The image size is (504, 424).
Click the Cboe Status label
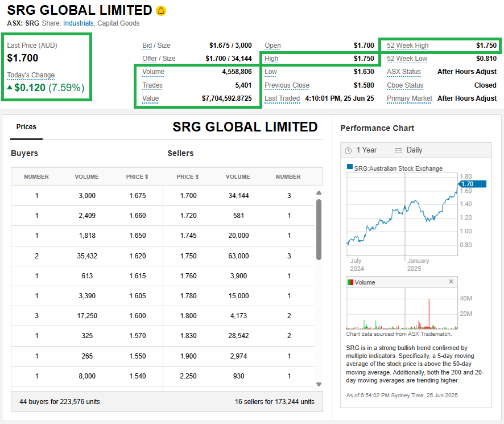point(405,85)
